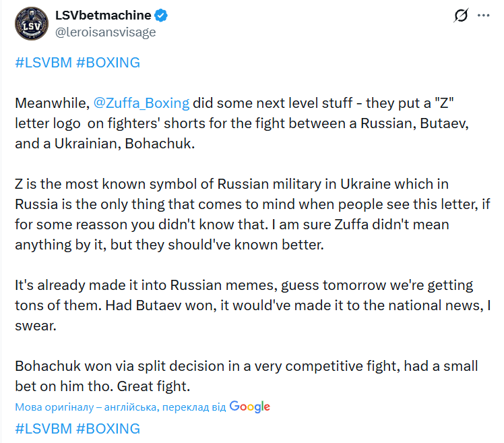Open the three-dot More options menu
The height and width of the screenshot is (443, 504).
click(x=484, y=16)
